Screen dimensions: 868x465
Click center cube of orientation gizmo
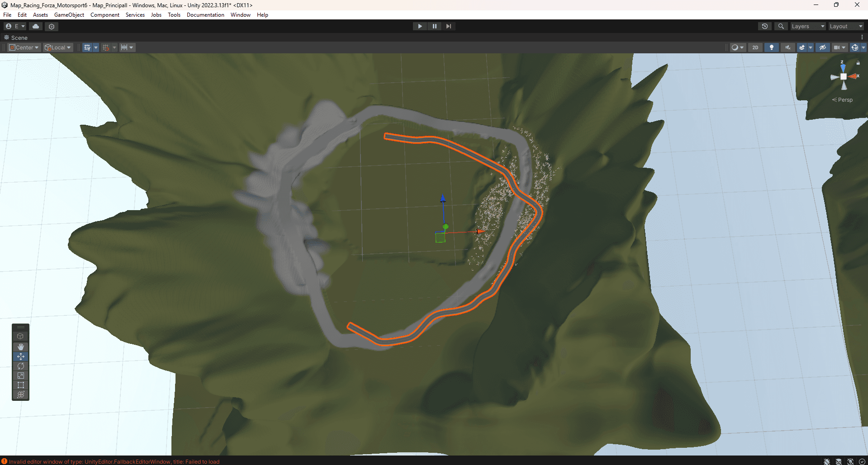tap(844, 77)
